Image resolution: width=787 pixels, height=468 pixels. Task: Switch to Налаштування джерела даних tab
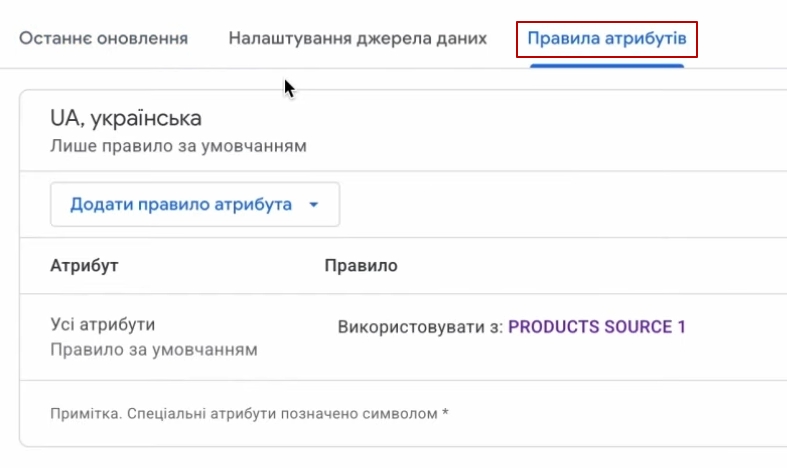(x=357, y=39)
